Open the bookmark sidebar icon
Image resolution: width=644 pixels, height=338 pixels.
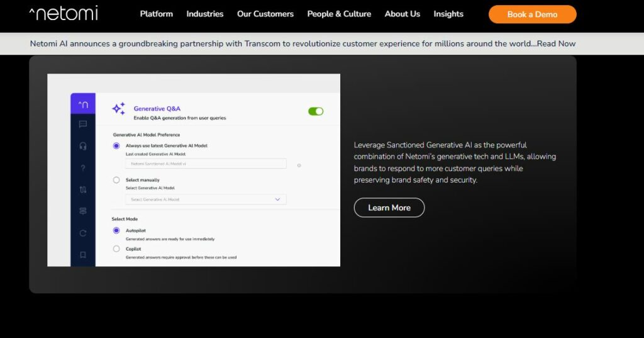tap(83, 255)
